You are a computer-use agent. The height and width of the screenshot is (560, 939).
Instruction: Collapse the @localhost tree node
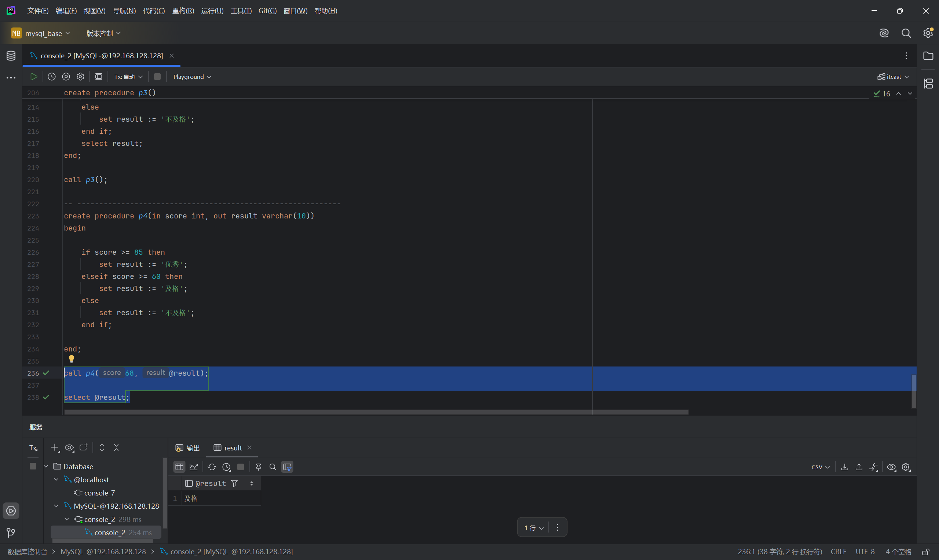56,480
